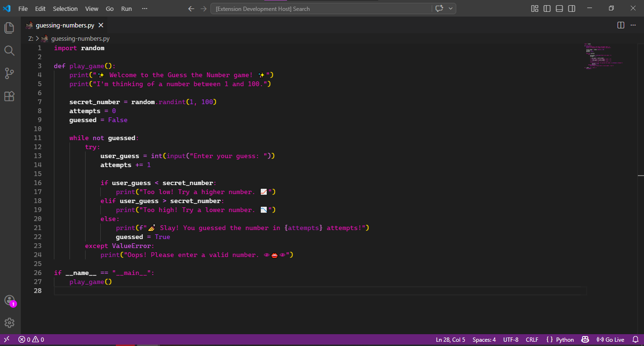Screen dimensions: 644x346
Task: Click 'attempts += 1' on line 14
Action: pos(125,165)
